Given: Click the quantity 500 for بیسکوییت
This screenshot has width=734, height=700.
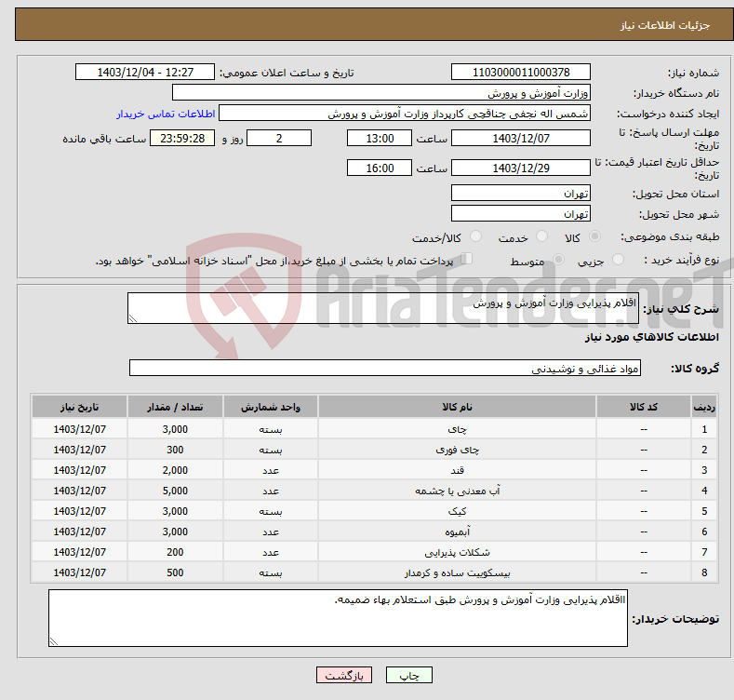Looking at the screenshot, I should pyautogui.click(x=175, y=572).
